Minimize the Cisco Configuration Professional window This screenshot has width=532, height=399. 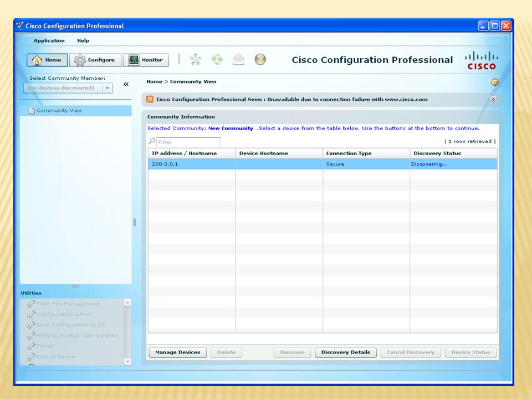[x=483, y=26]
